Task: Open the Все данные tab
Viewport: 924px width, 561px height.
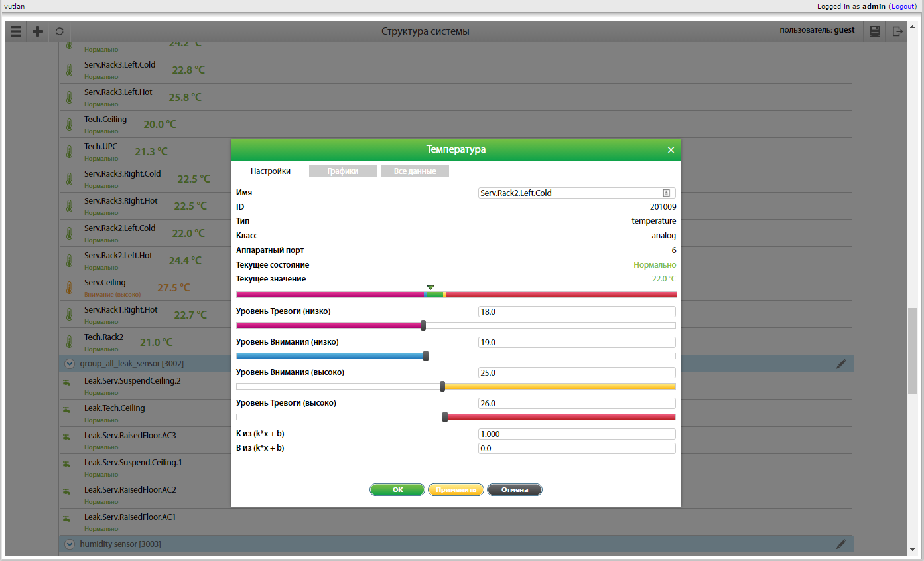Action: [415, 171]
